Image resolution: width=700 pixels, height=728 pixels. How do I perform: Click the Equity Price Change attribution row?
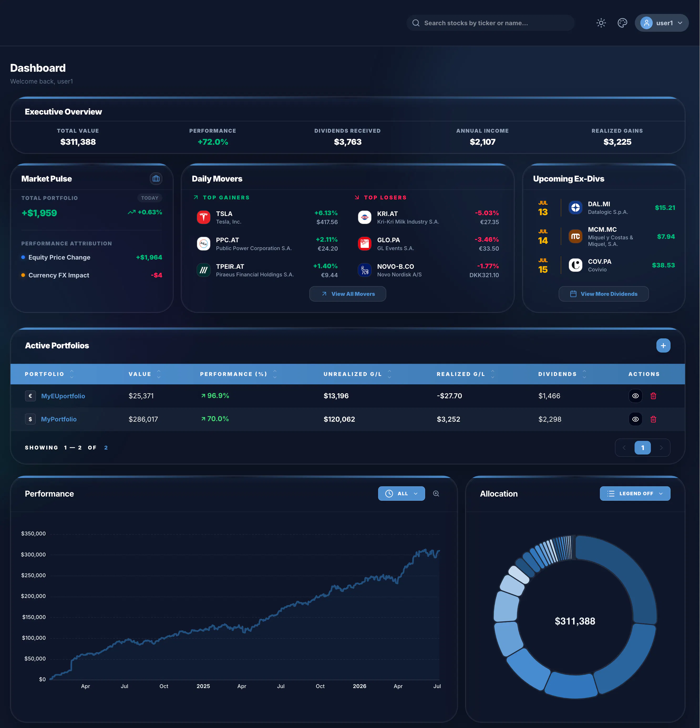tap(91, 257)
